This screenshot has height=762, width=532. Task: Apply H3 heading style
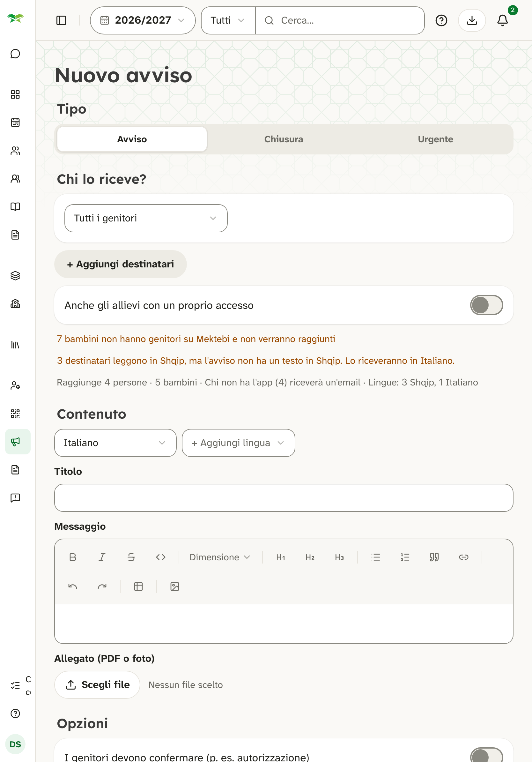339,557
